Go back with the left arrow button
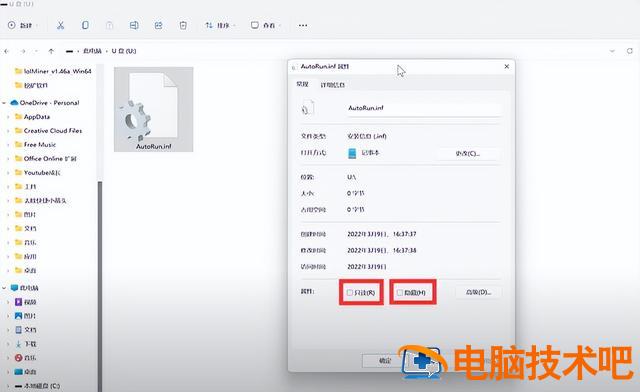Viewport: 640px width, 392px height. pyautogui.click(x=7, y=51)
